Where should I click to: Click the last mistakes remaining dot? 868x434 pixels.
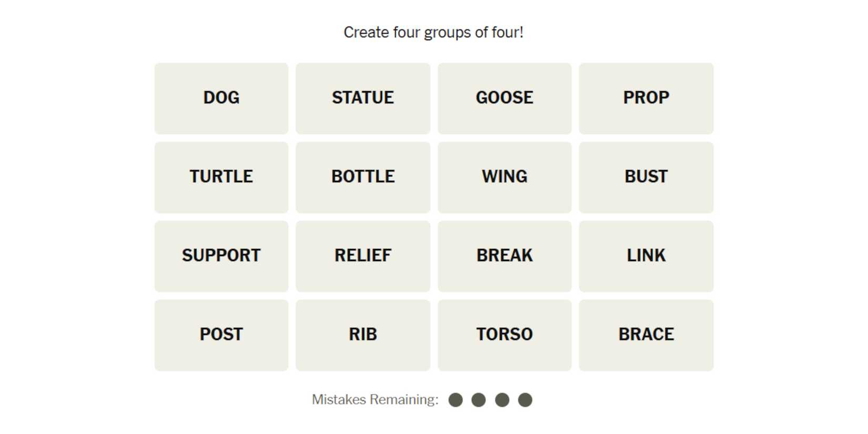click(x=525, y=400)
